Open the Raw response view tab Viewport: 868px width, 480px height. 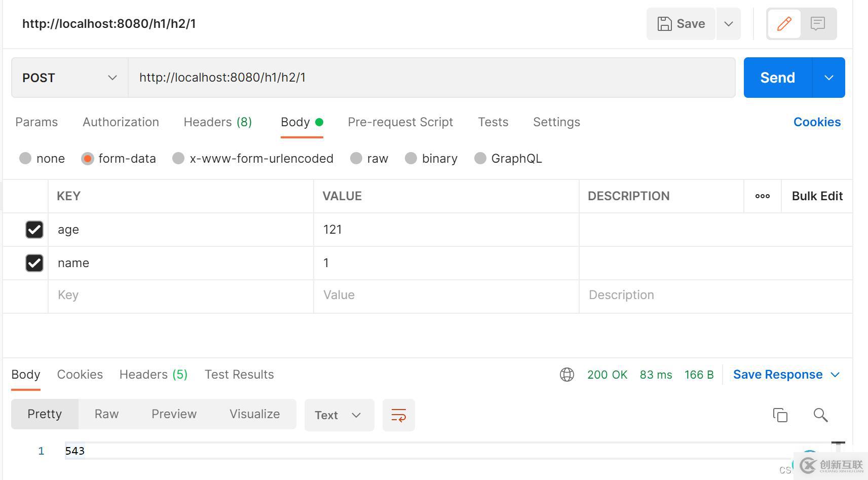[106, 414]
